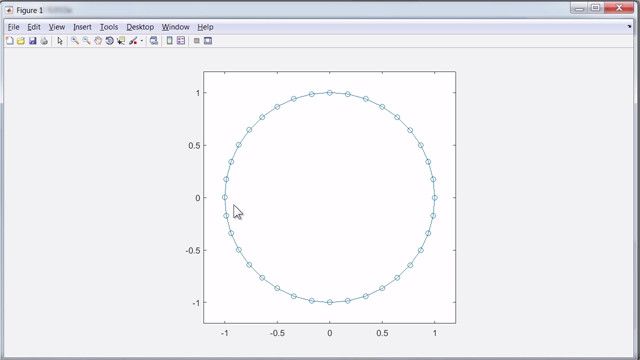Open the View menu
Image resolution: width=640 pixels, height=360 pixels.
[x=57, y=27]
